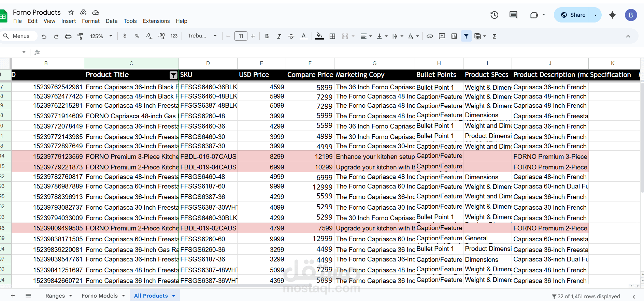Image resolution: width=644 pixels, height=301 pixels.
Task: Open the Format menu
Action: pos(91,21)
